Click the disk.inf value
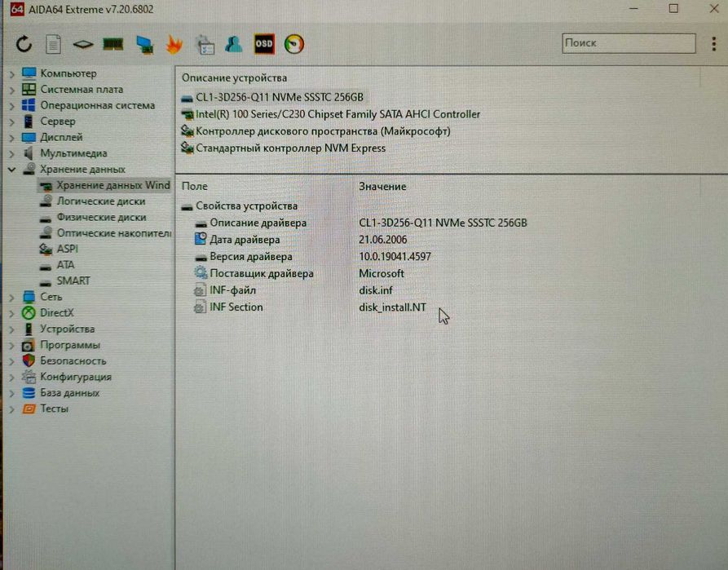Screen dimensions: 728x570 pyautogui.click(x=376, y=291)
